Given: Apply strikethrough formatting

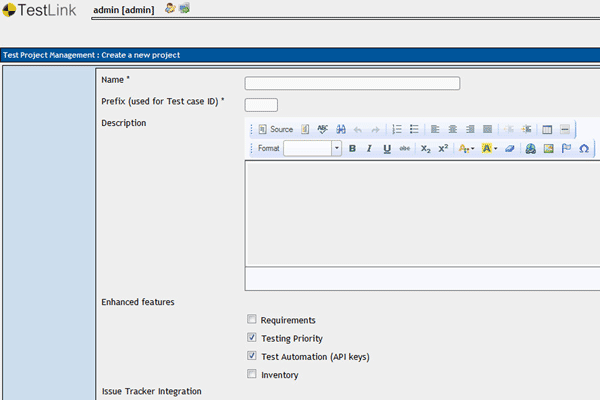Looking at the screenshot, I should 404,149.
